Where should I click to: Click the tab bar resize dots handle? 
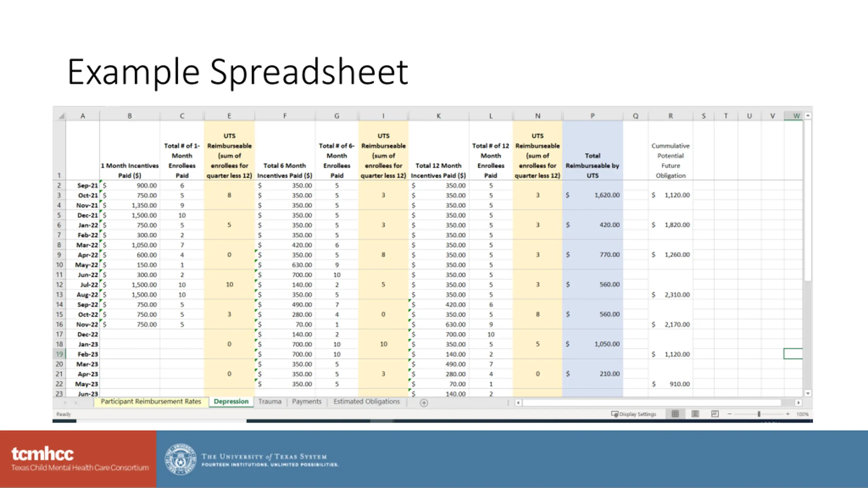click(508, 403)
